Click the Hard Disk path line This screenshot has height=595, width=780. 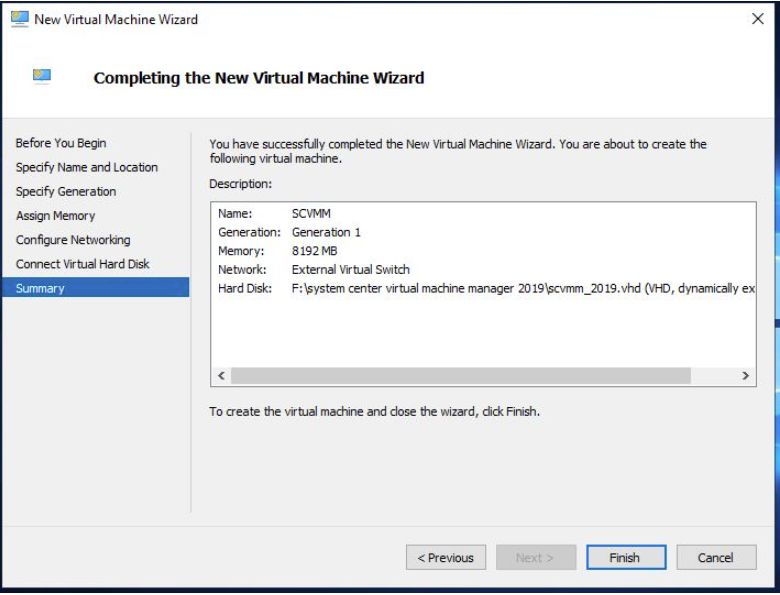pos(486,289)
